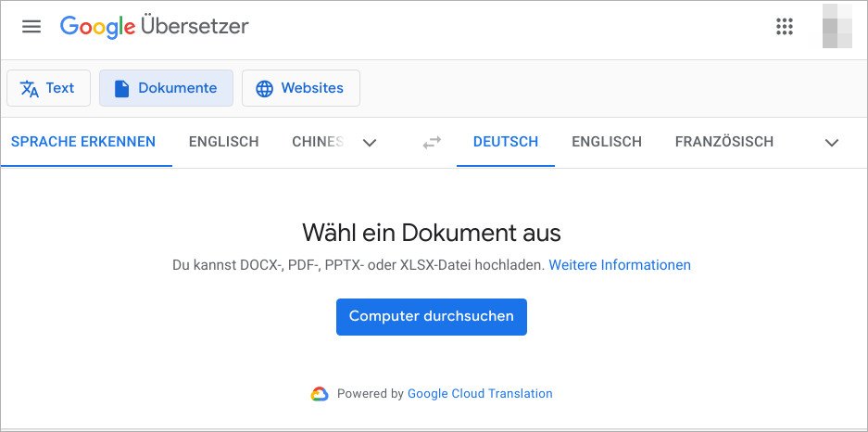Open the hamburger main menu
This screenshot has width=868, height=432.
coord(31,26)
